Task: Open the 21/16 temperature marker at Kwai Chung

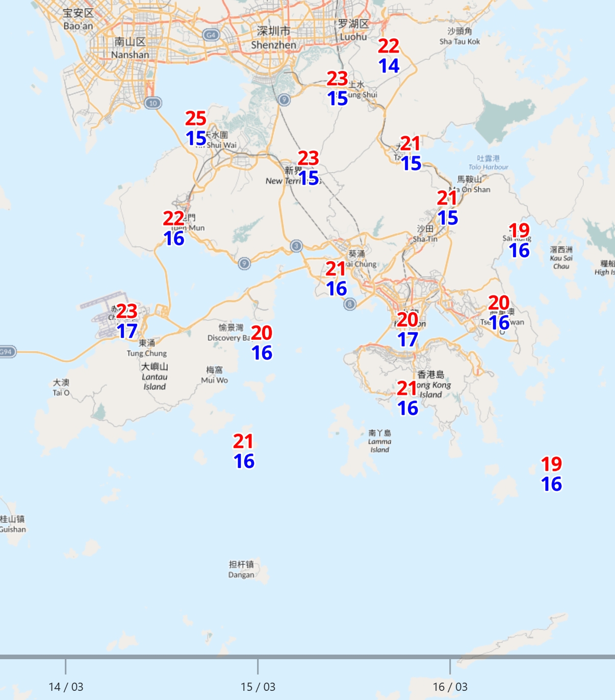Action: tap(337, 279)
